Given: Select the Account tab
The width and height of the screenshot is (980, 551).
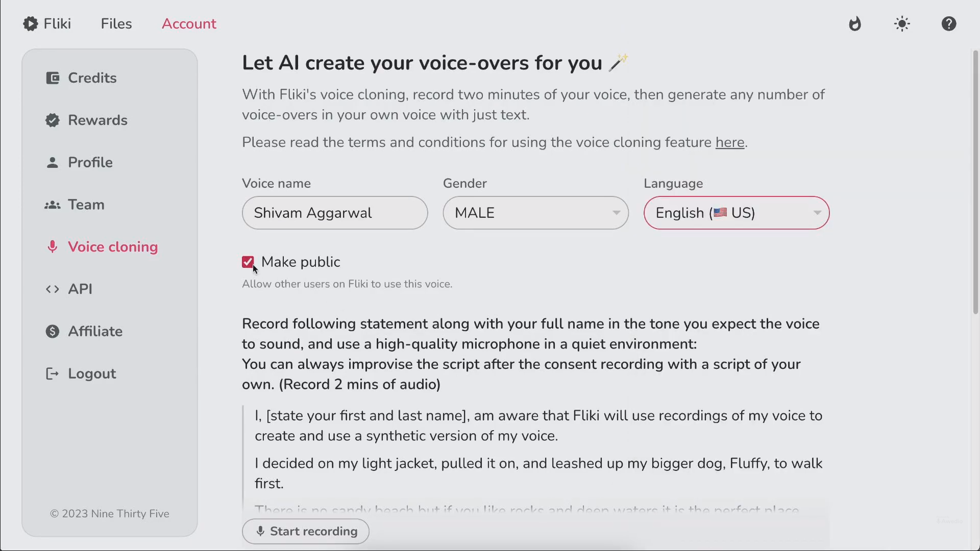Looking at the screenshot, I should click(189, 23).
